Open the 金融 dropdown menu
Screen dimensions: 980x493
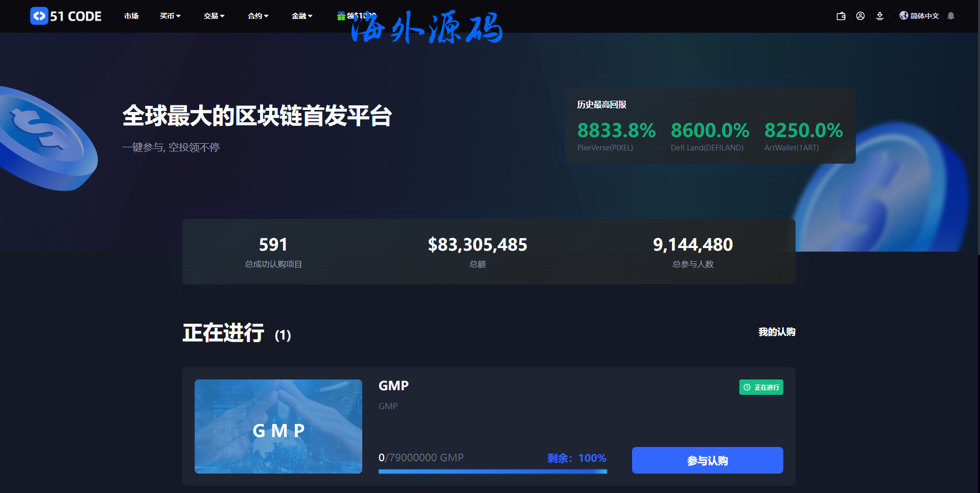coord(302,16)
